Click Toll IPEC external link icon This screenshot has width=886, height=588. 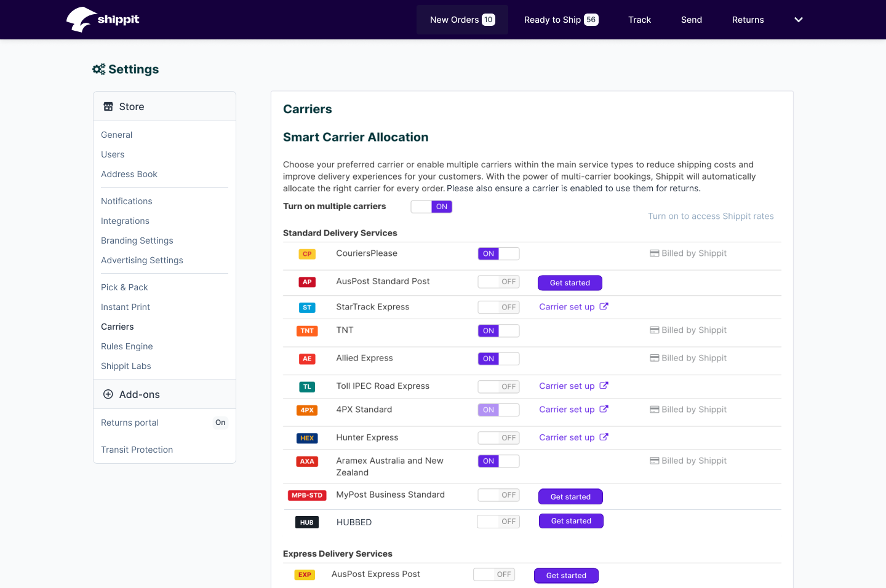click(x=604, y=386)
